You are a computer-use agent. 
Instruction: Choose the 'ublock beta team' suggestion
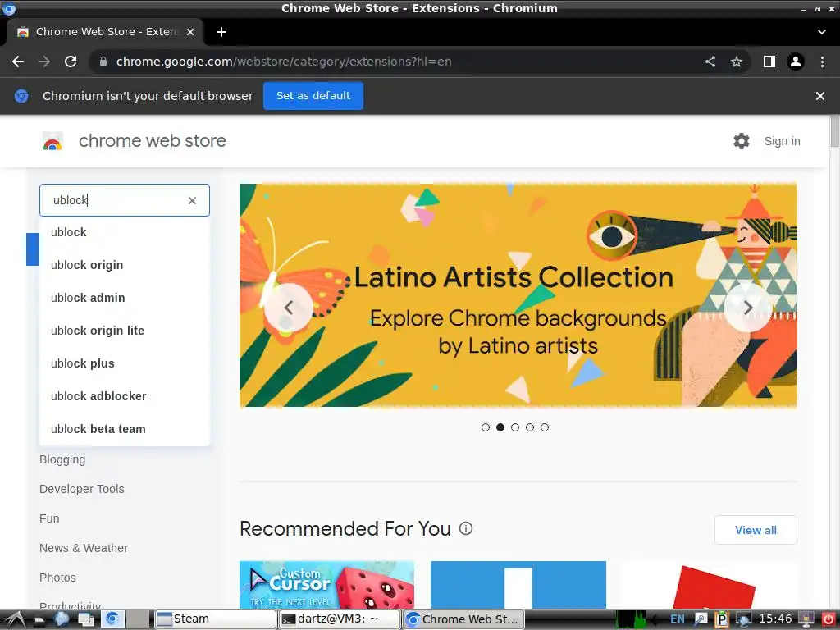coord(125,429)
